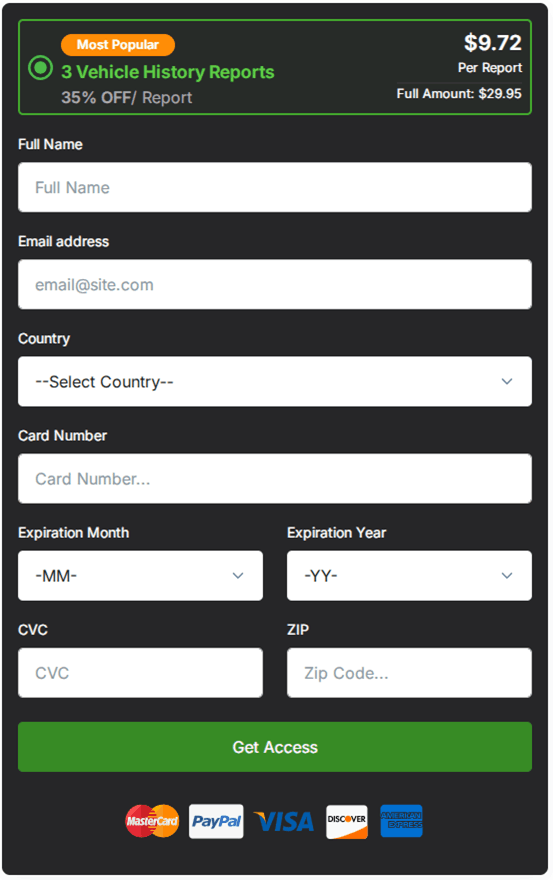The width and height of the screenshot is (553, 880).
Task: Click the chevron arrow in Country field
Action: (x=507, y=382)
